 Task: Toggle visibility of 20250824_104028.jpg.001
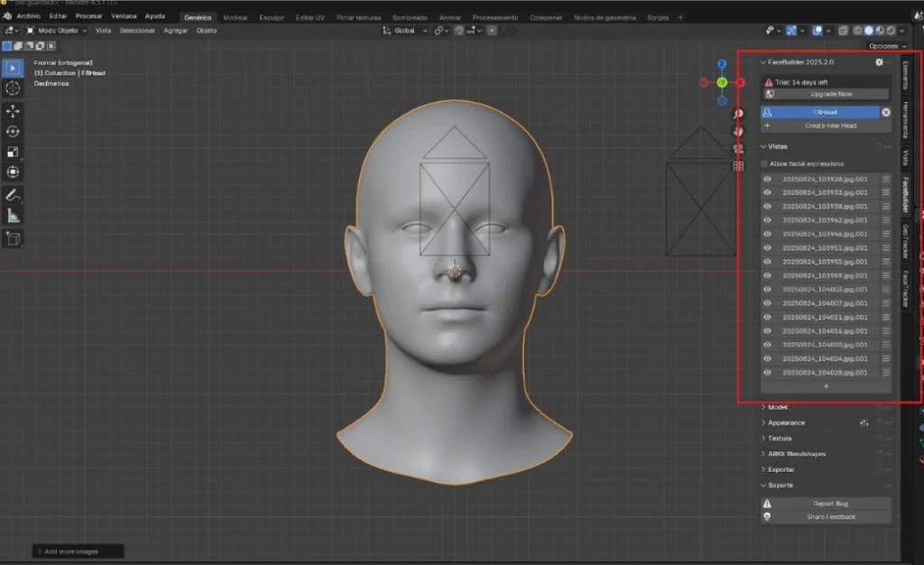767,372
